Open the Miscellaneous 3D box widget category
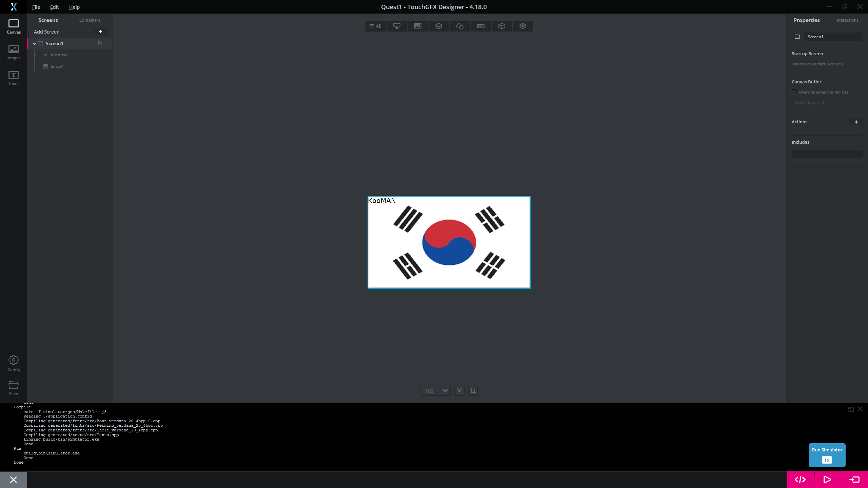This screenshot has height=488, width=868. (x=502, y=26)
